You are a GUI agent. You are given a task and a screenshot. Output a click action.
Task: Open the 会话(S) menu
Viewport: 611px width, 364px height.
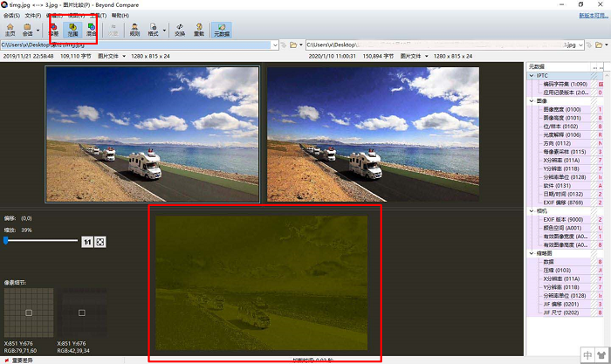tap(11, 15)
